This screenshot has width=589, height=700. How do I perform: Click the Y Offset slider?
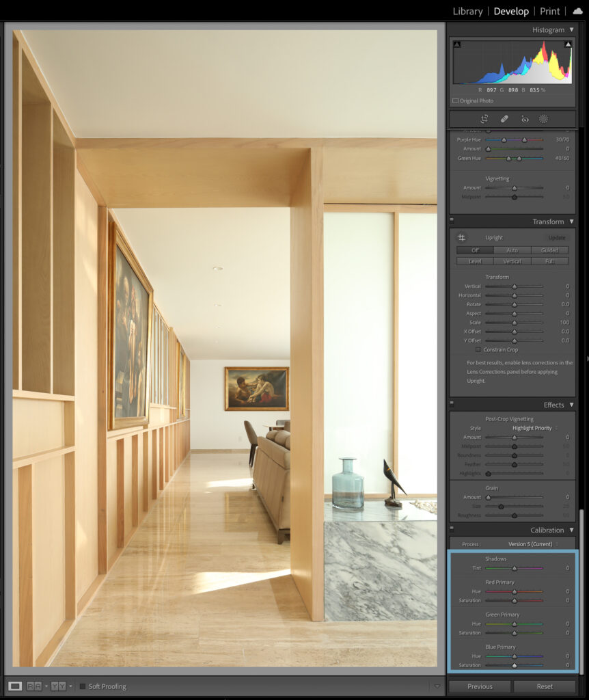click(514, 340)
